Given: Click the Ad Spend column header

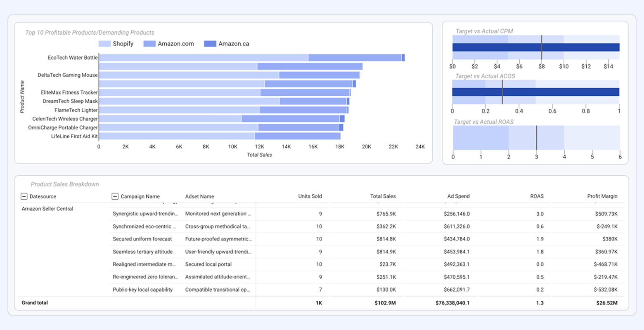Looking at the screenshot, I should [x=458, y=196].
